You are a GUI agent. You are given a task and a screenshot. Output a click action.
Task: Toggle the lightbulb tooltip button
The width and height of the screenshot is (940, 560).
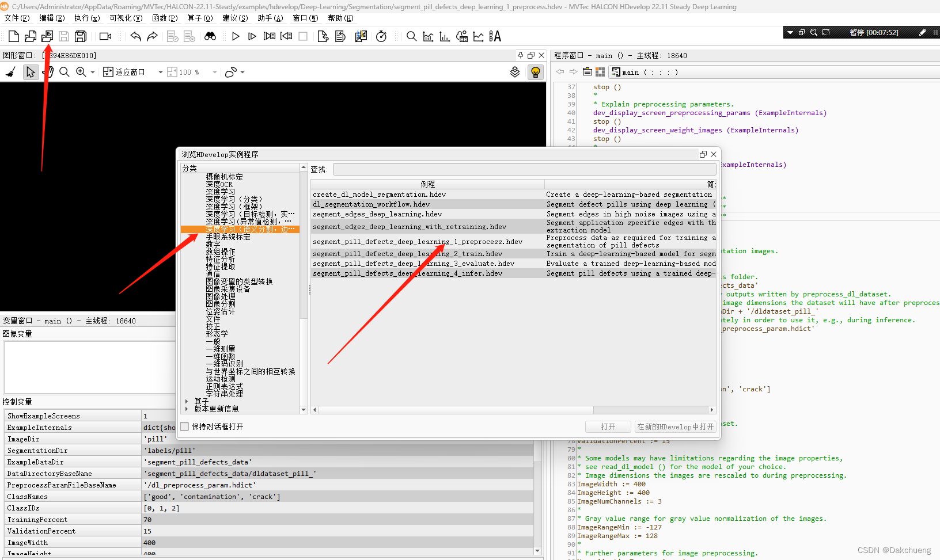pos(536,72)
